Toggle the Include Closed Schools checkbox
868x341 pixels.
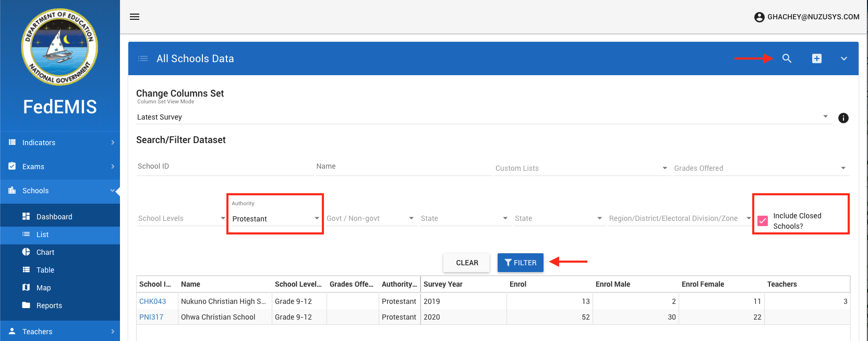coord(763,221)
